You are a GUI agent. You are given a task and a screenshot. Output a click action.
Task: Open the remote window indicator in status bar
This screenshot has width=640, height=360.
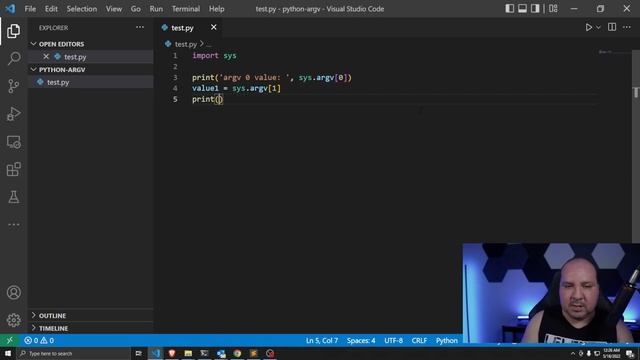[9, 340]
